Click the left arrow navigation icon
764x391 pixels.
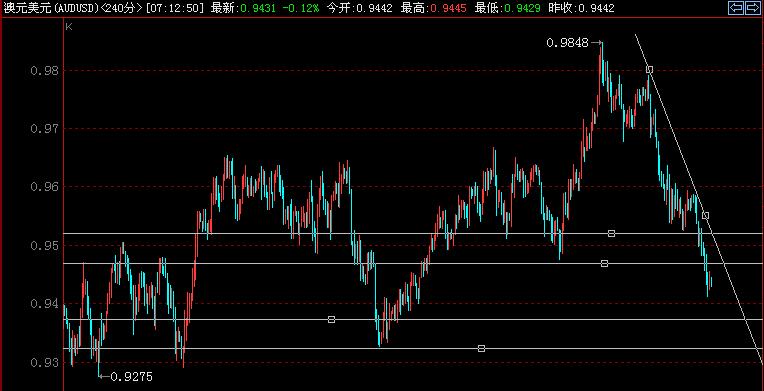pos(736,7)
